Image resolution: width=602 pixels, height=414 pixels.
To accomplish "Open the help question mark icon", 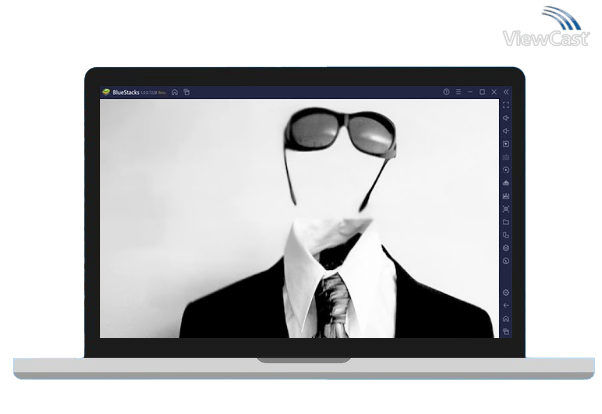I will 446,92.
